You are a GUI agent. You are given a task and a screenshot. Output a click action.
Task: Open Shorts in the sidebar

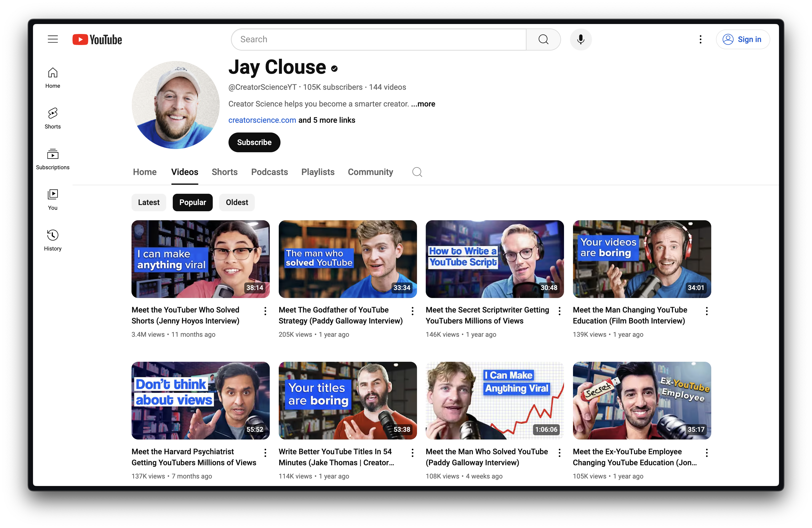52,118
